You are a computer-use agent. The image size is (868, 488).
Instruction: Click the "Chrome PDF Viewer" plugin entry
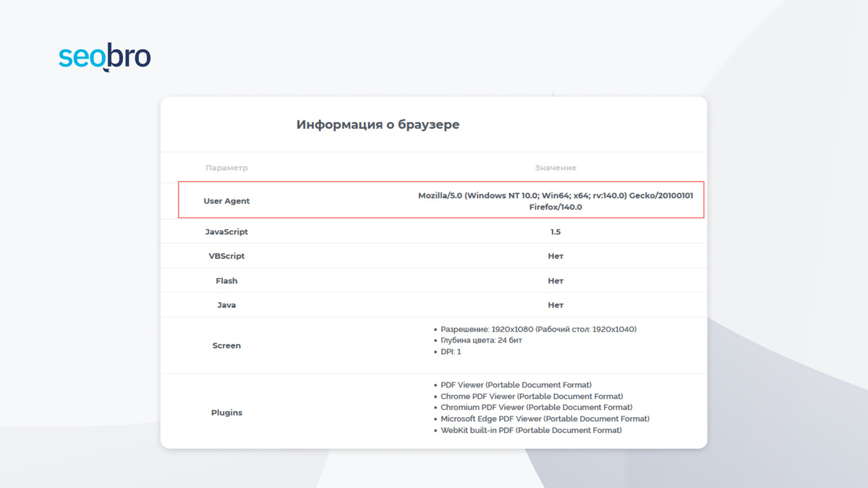coord(532,396)
